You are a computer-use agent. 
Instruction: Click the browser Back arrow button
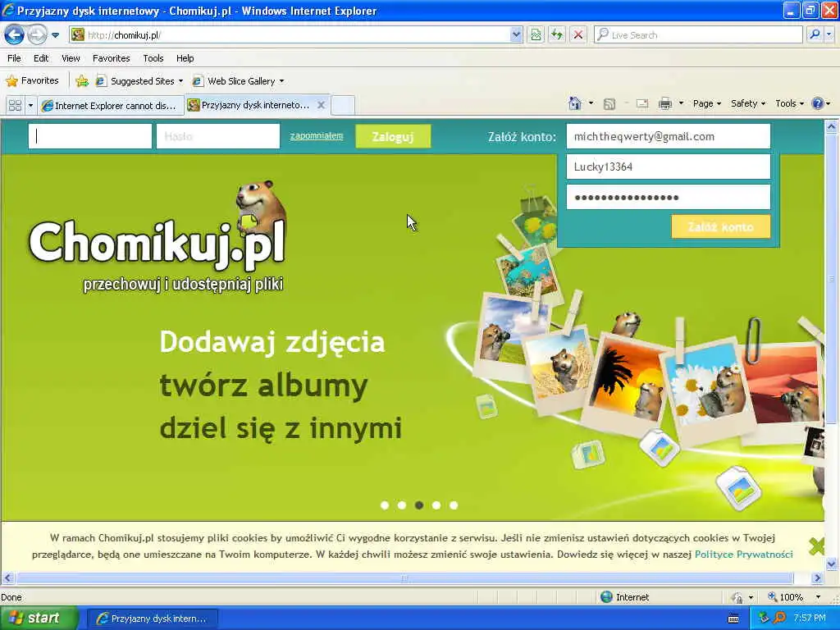pos(15,35)
